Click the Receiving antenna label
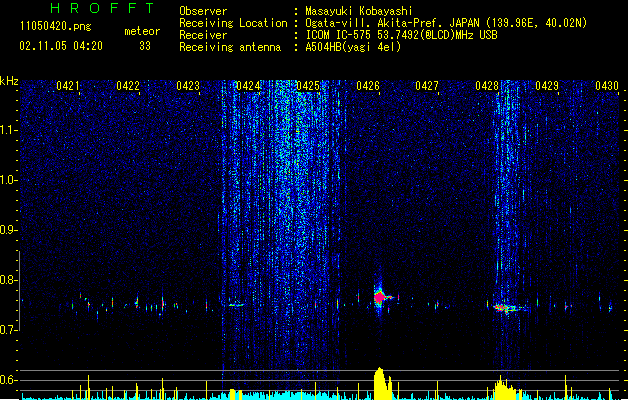 tap(230, 47)
